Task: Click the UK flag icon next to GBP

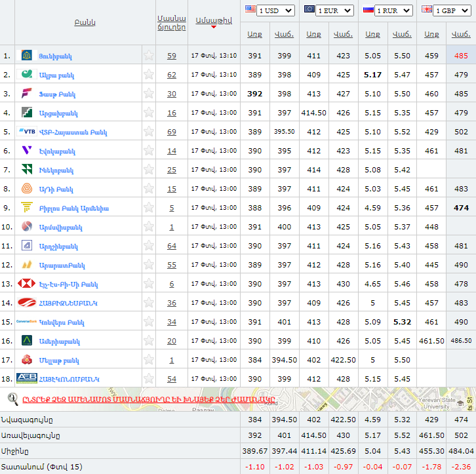Action: pos(427,9)
